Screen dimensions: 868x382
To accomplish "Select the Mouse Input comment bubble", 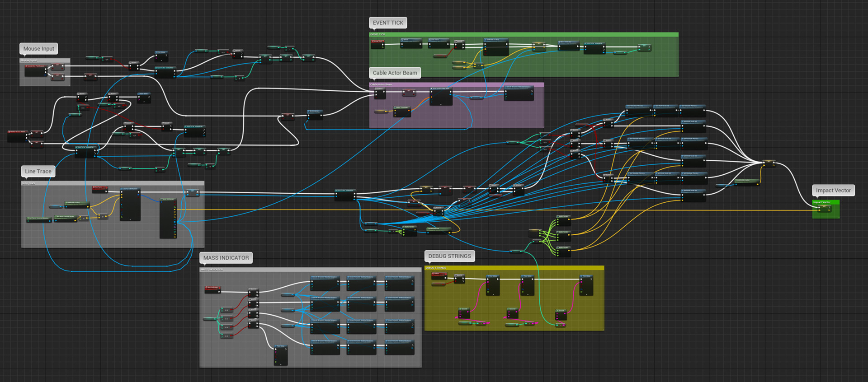I will pos(38,49).
